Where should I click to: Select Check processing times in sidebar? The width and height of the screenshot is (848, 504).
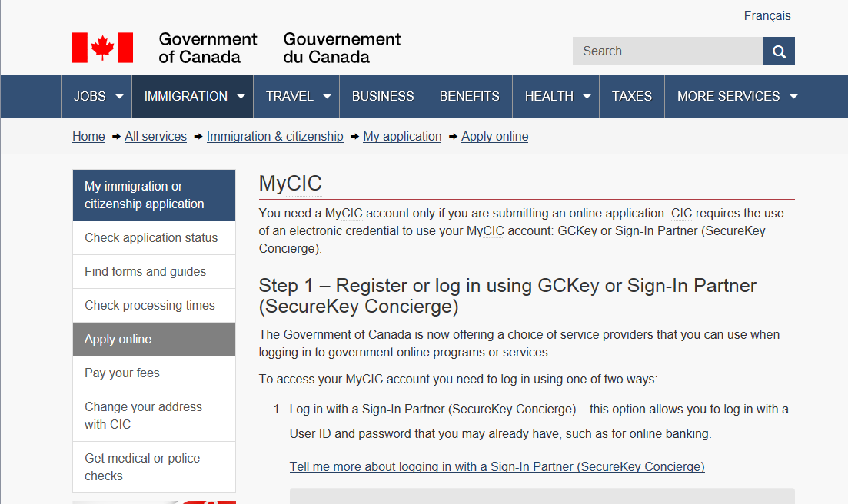[154, 306]
